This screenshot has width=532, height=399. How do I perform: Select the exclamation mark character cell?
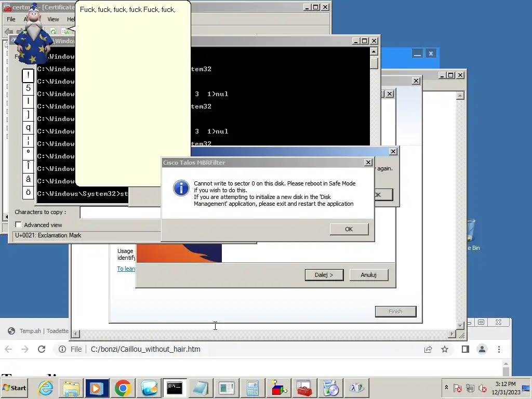click(28, 75)
